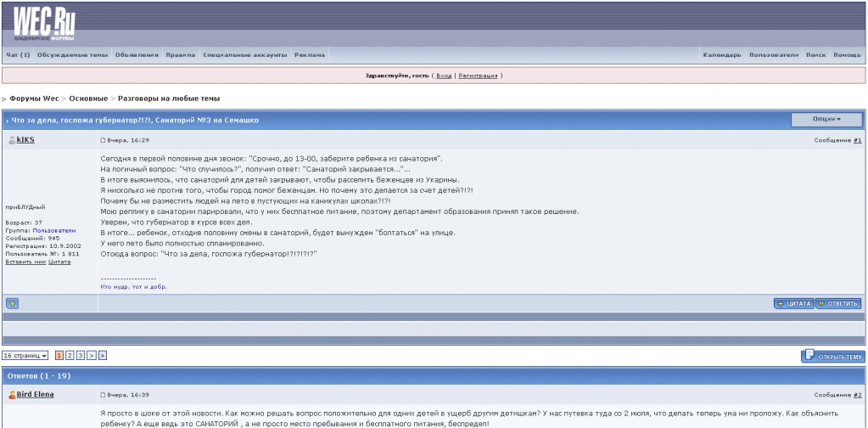This screenshot has width=868, height=428.
Task: Click the ОТВЕТИТЬ reply button
Action: click(838, 303)
